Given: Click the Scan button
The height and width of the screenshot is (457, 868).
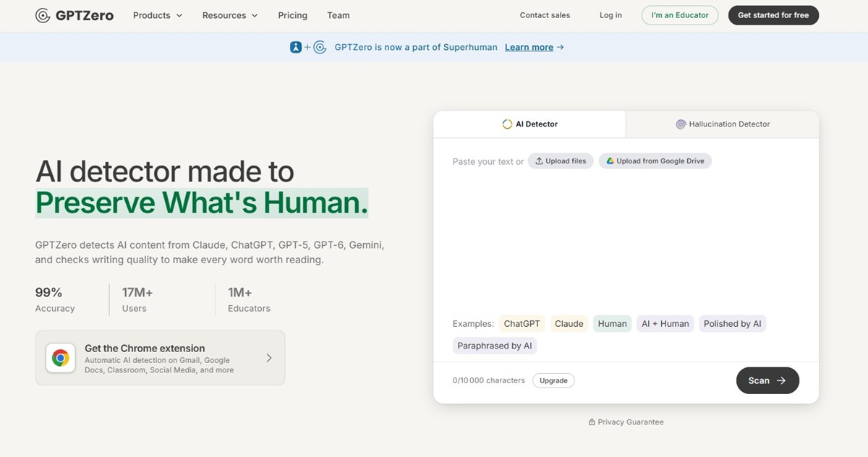Looking at the screenshot, I should click(x=767, y=380).
